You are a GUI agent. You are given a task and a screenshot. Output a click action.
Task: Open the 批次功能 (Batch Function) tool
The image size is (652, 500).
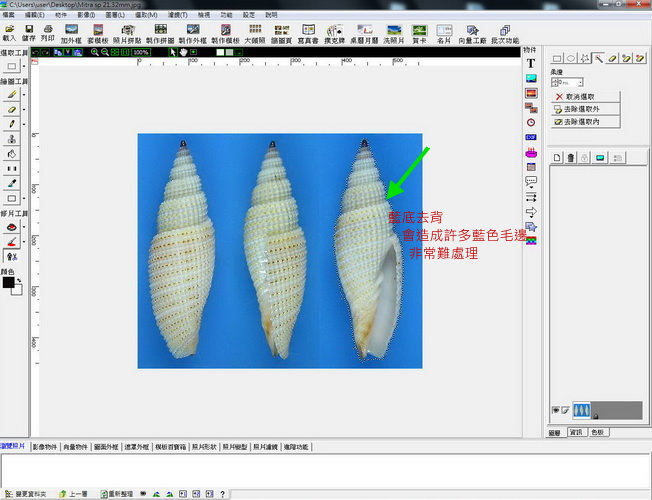(506, 32)
